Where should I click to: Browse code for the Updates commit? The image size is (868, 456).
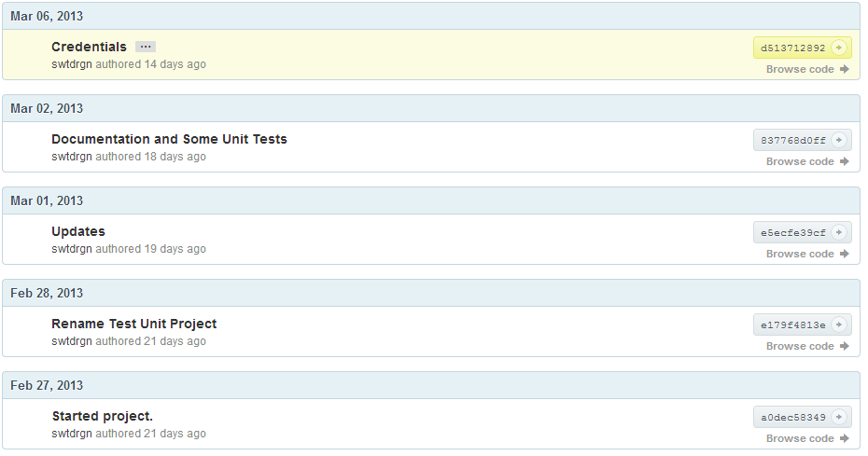[x=807, y=254]
